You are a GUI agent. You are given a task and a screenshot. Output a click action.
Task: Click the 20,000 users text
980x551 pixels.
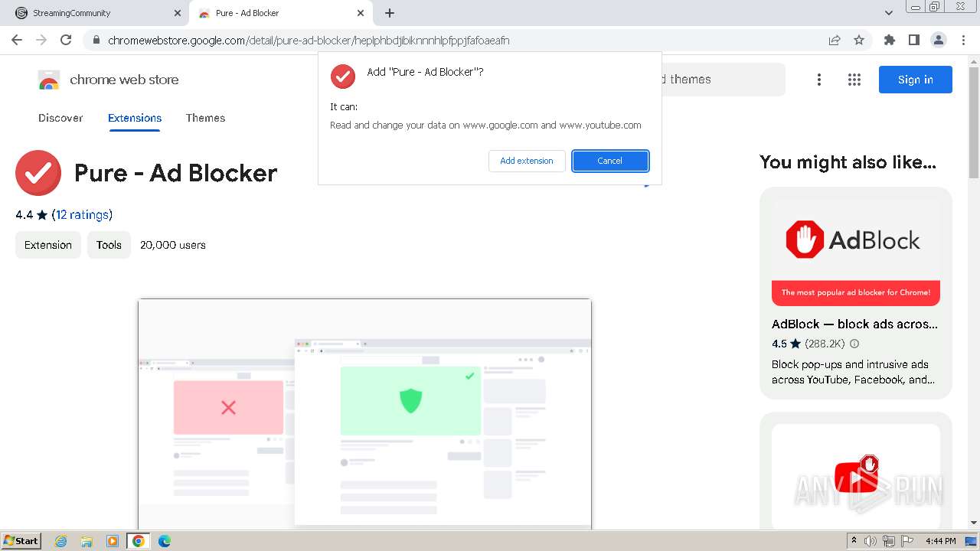(173, 245)
